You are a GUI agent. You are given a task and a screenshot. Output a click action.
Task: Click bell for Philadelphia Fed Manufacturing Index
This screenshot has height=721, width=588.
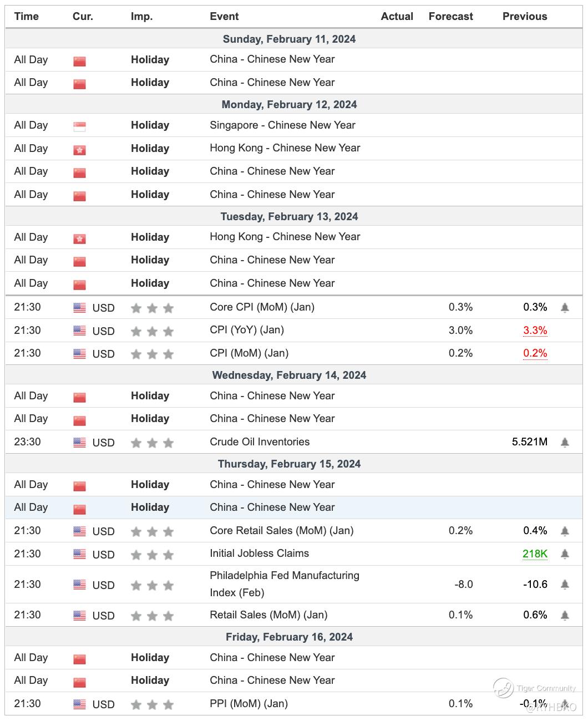[x=565, y=585]
